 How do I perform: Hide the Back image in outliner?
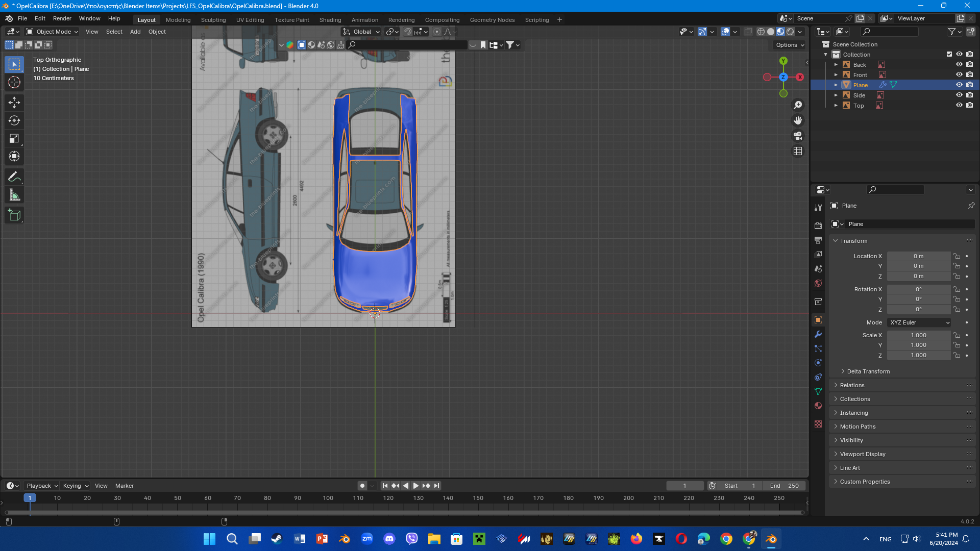959,65
